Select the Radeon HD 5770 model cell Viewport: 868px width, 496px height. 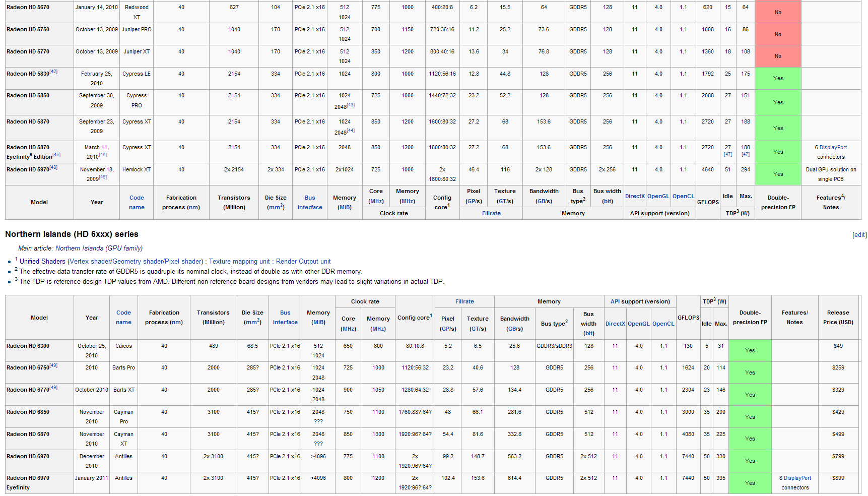coord(39,56)
